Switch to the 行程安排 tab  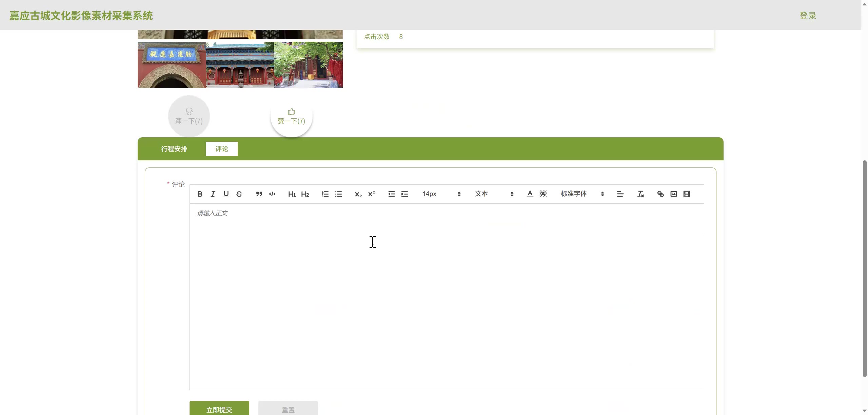pos(174,149)
